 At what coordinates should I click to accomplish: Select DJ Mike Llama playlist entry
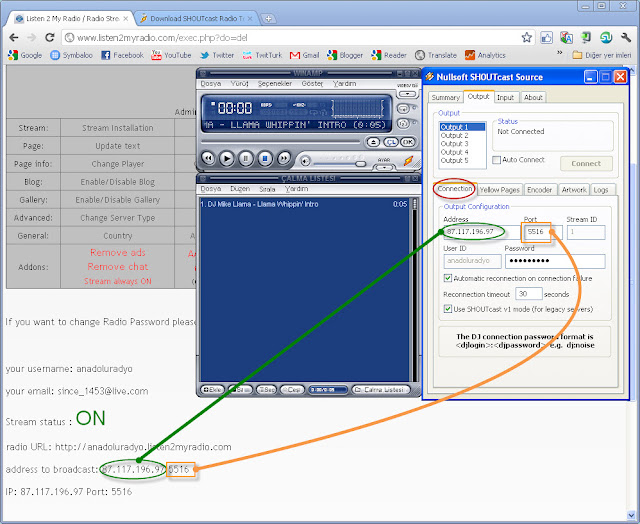pos(304,204)
